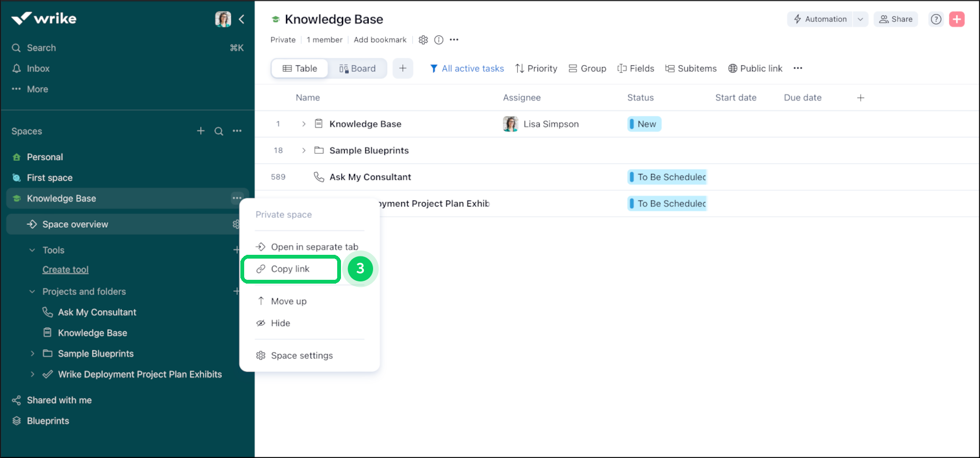The height and width of the screenshot is (458, 980).
Task: Open the space info icon
Action: [x=439, y=40]
